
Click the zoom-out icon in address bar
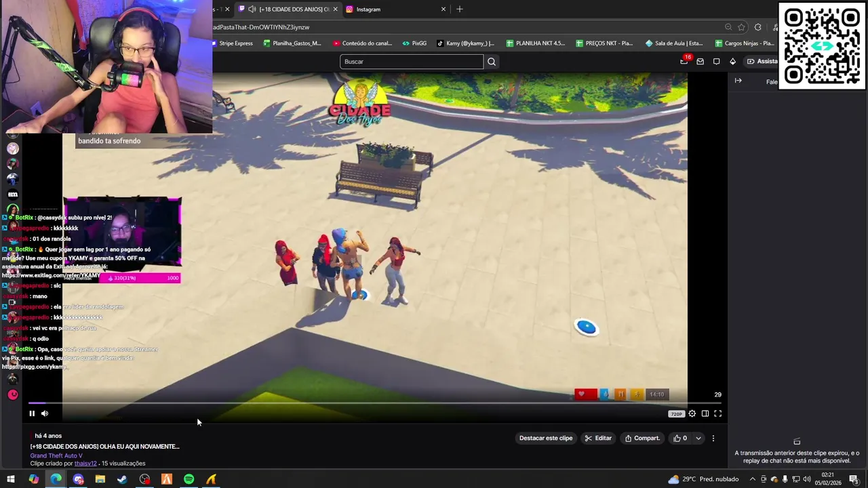click(x=728, y=27)
